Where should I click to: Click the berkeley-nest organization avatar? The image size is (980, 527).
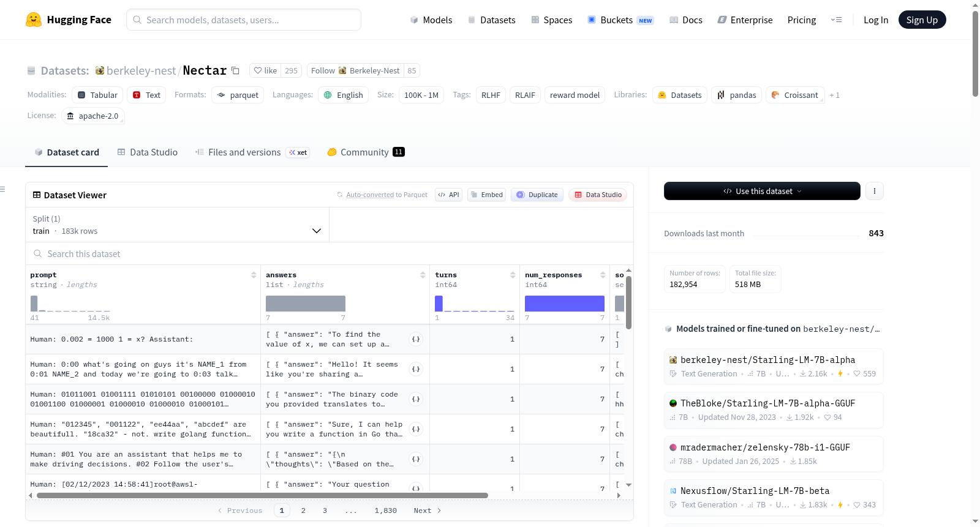(x=100, y=70)
